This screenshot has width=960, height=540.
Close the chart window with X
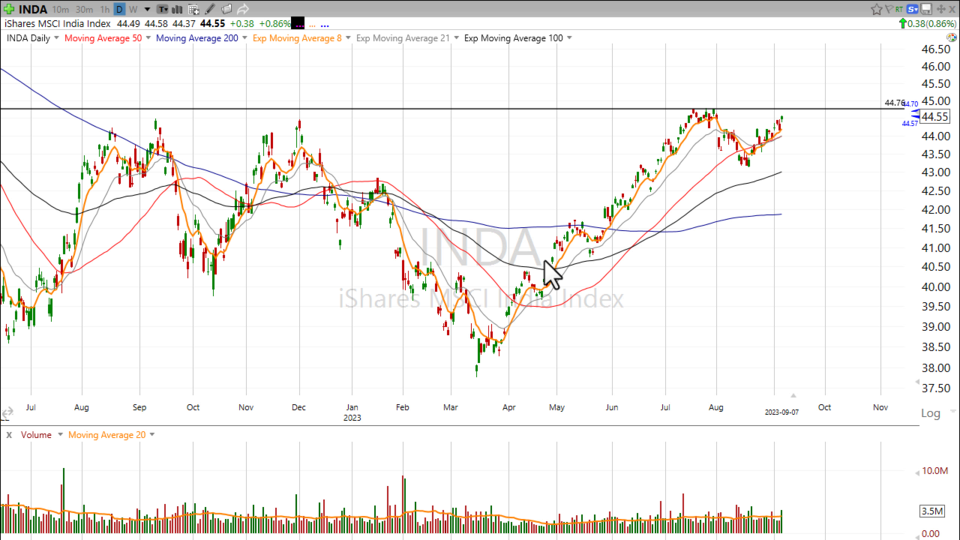point(952,9)
